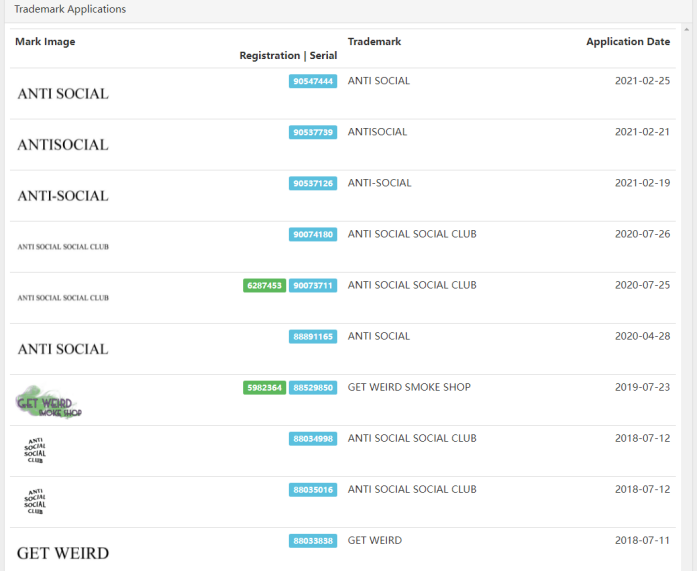Open serial number 88033838 badge
This screenshot has height=571, width=698.
(312, 541)
